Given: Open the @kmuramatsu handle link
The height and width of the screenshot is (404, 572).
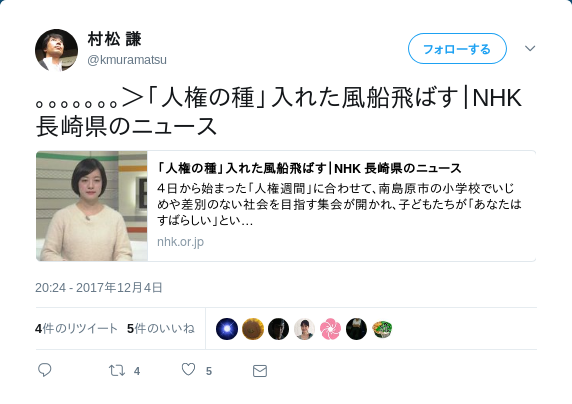Looking at the screenshot, I should point(127,60).
